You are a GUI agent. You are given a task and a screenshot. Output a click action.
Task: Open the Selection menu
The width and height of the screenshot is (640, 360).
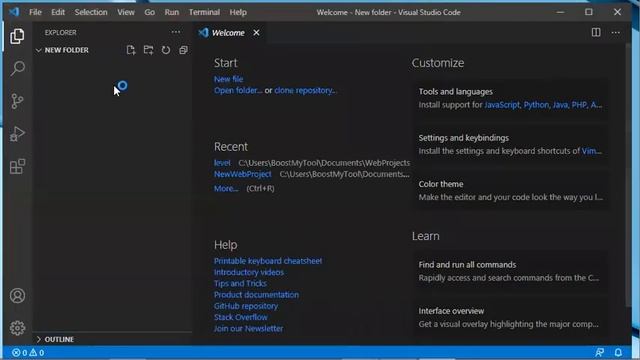(x=91, y=12)
